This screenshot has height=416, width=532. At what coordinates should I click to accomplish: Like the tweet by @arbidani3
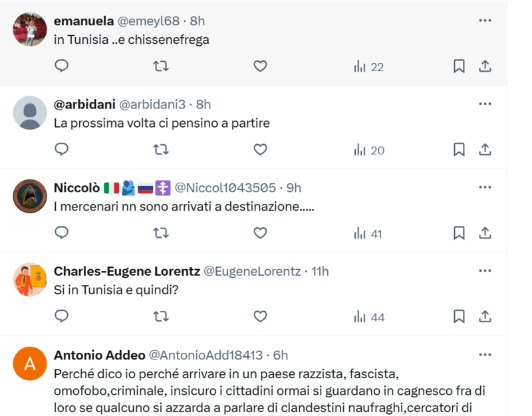pos(260,150)
